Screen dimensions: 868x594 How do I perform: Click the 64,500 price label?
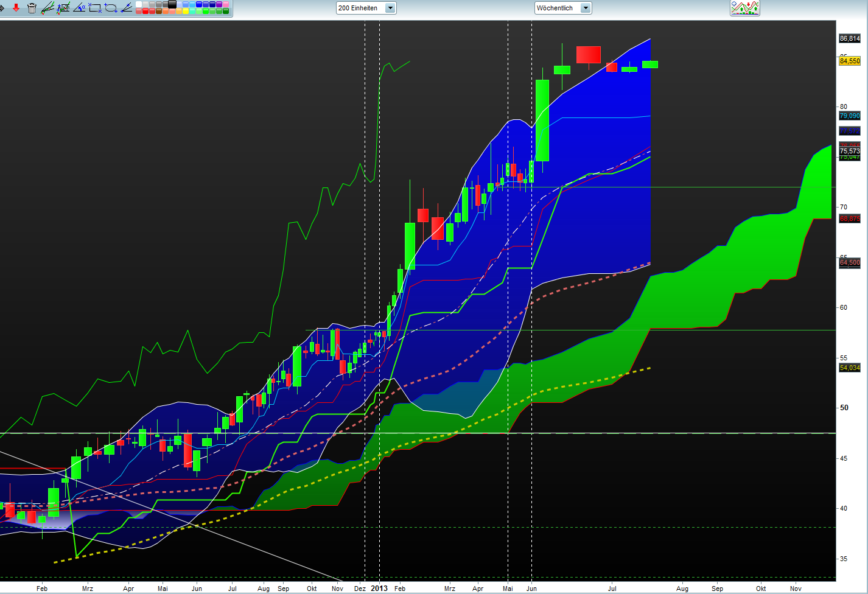[x=850, y=262]
